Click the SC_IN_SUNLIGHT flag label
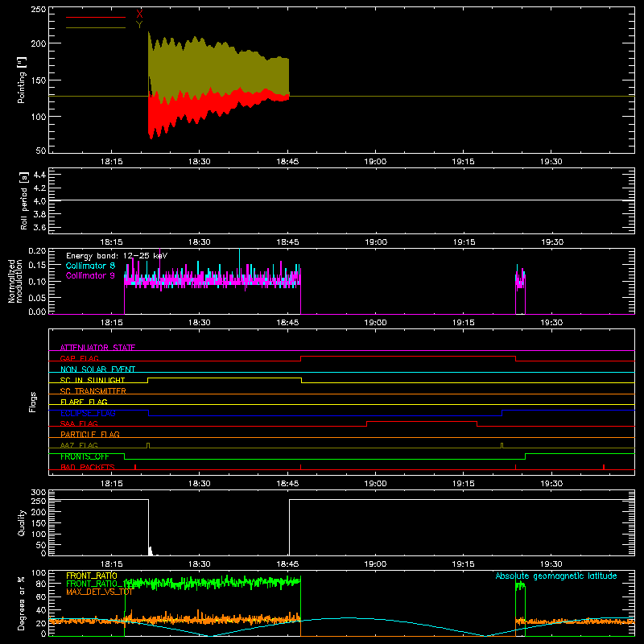 pos(93,380)
